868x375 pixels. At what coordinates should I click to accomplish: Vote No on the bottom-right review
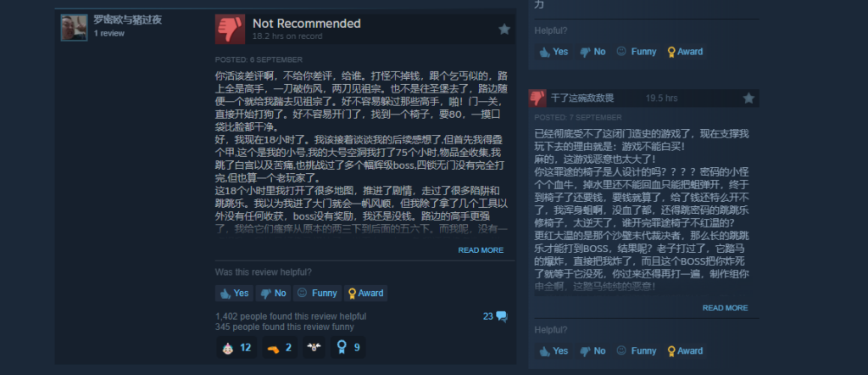(593, 350)
